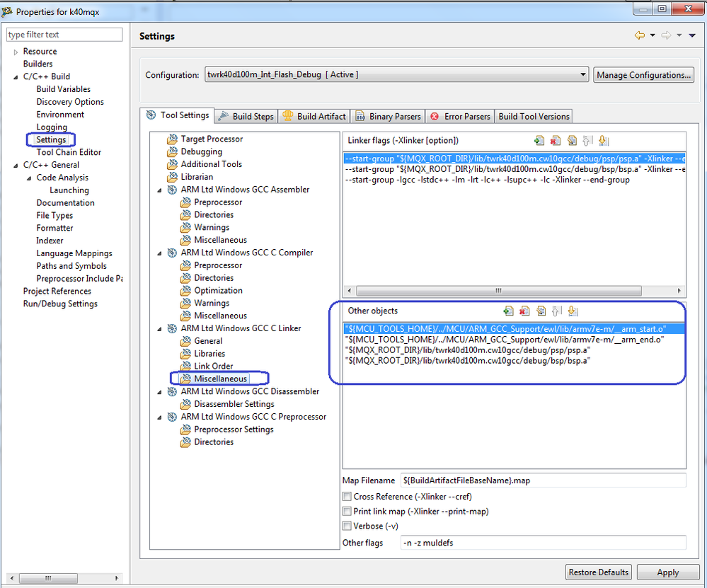Enable Cross Reference (-Xlinker --cref) checkbox
This screenshot has width=707, height=588.
click(x=347, y=497)
